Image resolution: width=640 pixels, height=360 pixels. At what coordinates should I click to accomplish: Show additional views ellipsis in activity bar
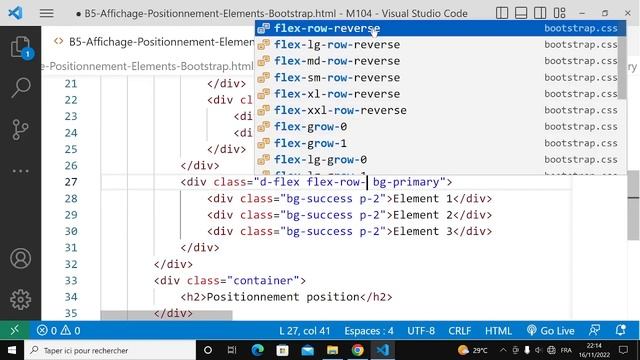click(x=20, y=171)
